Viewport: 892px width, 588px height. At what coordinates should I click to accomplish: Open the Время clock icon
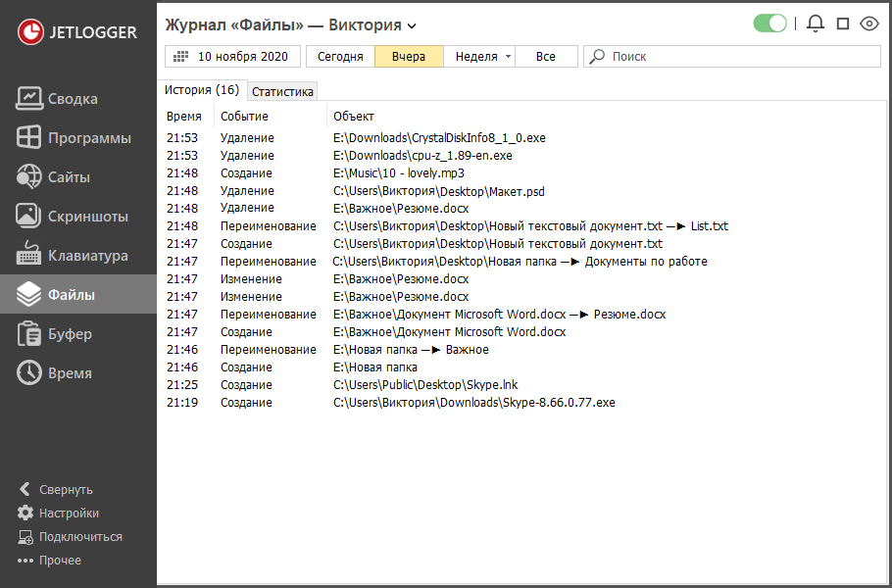[29, 372]
